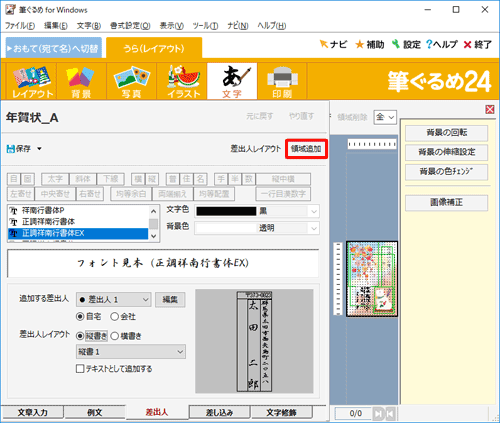Open 設定 settings
Image resolution: width=500 pixels, height=423 pixels.
(406, 44)
